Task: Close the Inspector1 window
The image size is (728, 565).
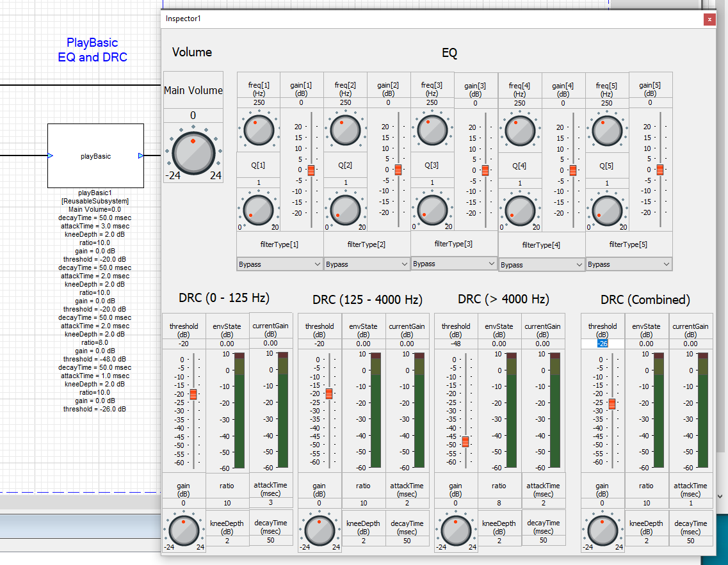Action: point(709,19)
